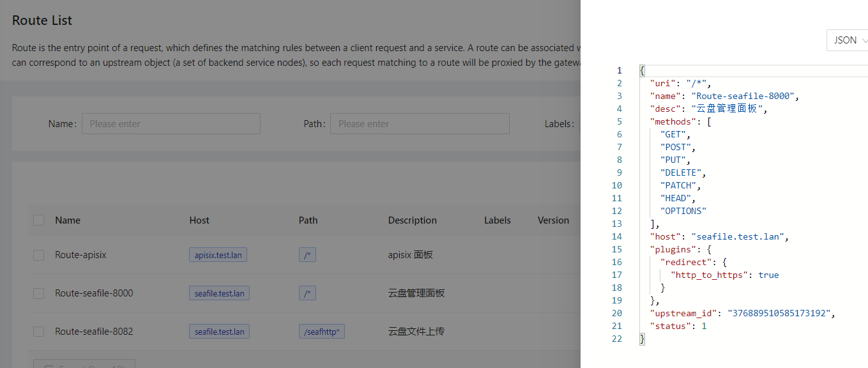
Task: Tick the select-all checkbox in table header
Action: pos(39,220)
